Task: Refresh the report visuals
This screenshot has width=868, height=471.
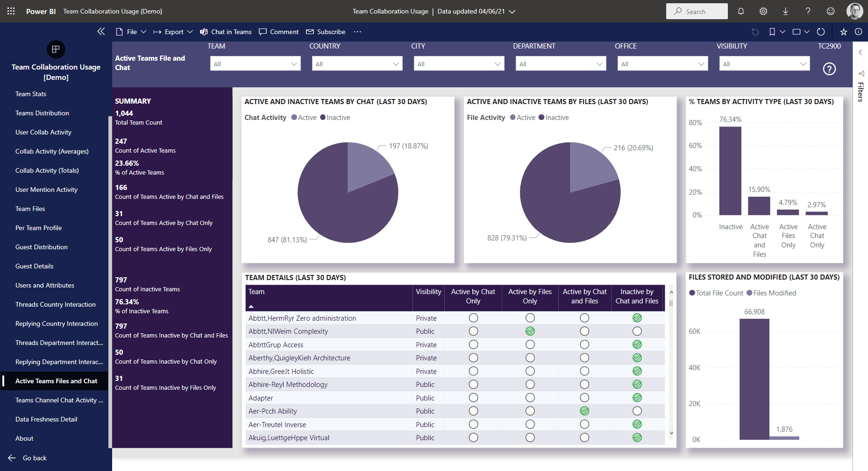Action: (821, 32)
